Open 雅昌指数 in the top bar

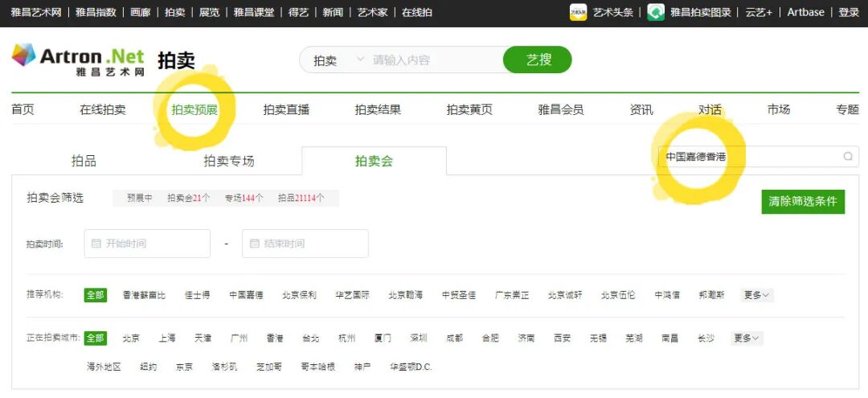[x=96, y=12]
